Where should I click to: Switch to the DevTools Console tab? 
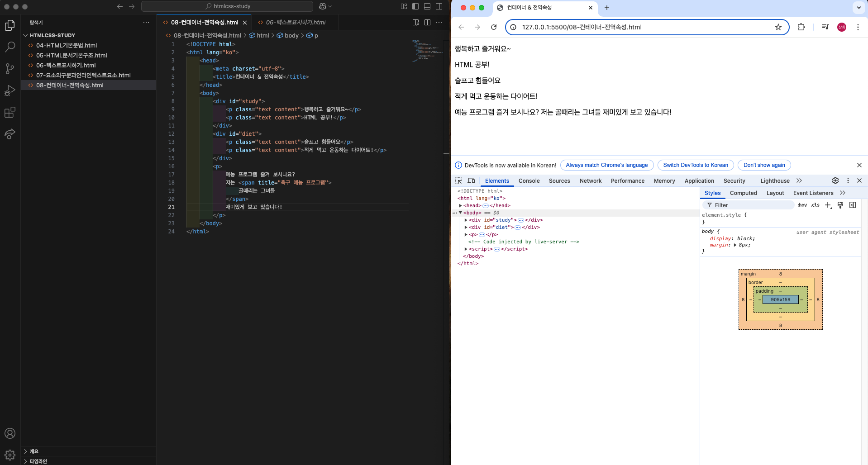tap(529, 180)
